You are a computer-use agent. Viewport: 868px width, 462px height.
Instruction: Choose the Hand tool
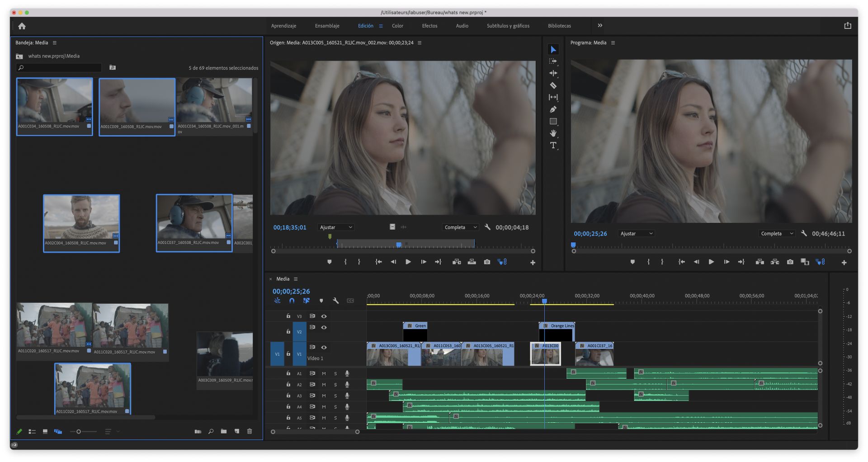point(553,133)
